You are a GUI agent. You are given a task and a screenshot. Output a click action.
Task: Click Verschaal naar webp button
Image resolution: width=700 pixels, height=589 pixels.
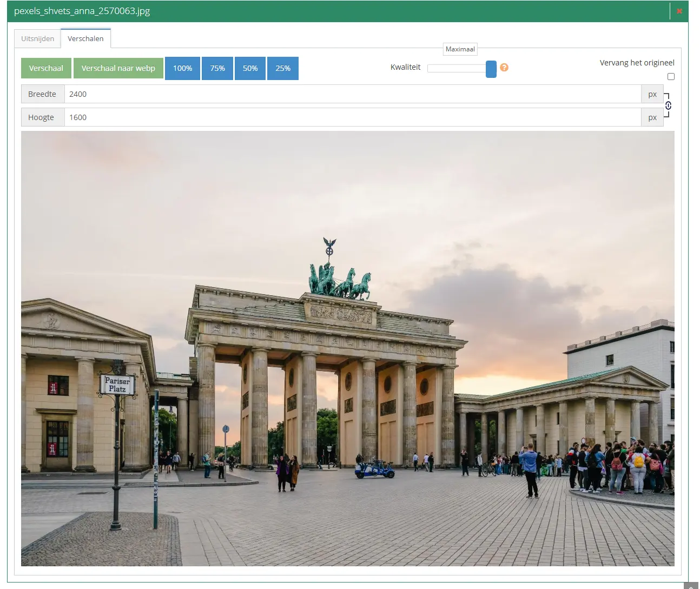click(x=118, y=68)
